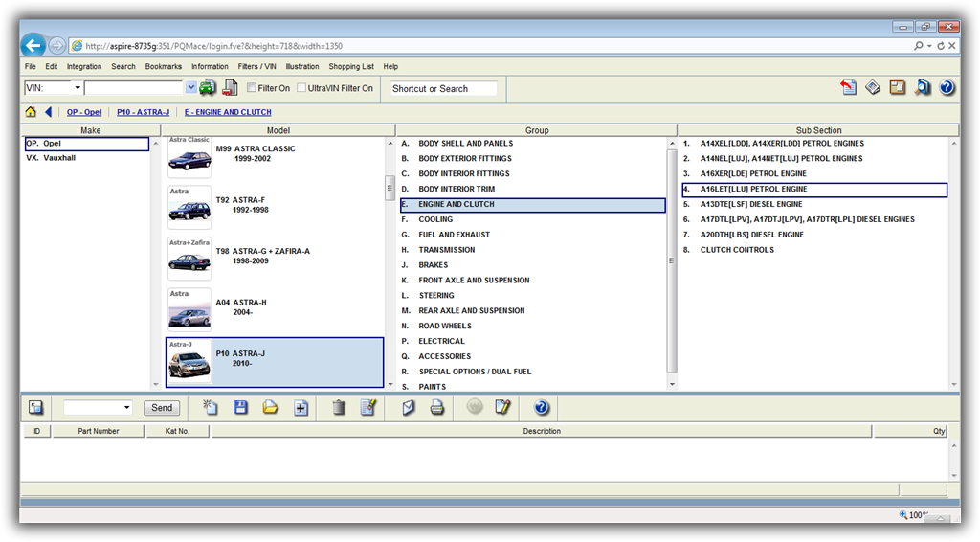This screenshot has height=542, width=980.
Task: Open the Integration menu
Action: click(x=84, y=66)
